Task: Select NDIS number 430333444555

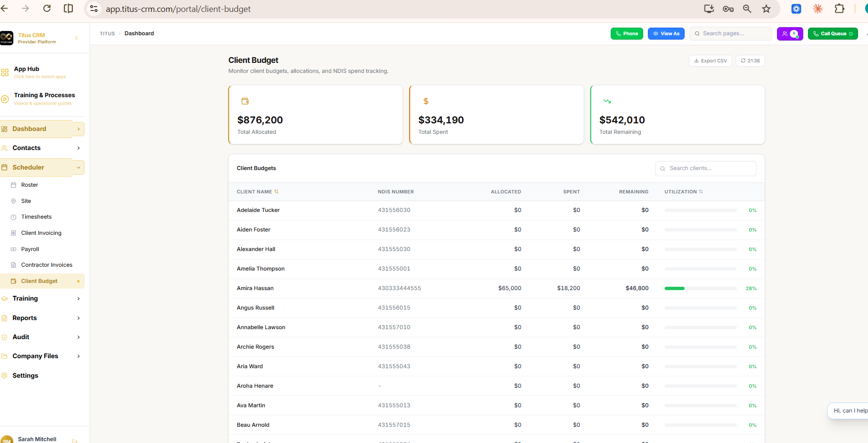Action: pyautogui.click(x=399, y=288)
